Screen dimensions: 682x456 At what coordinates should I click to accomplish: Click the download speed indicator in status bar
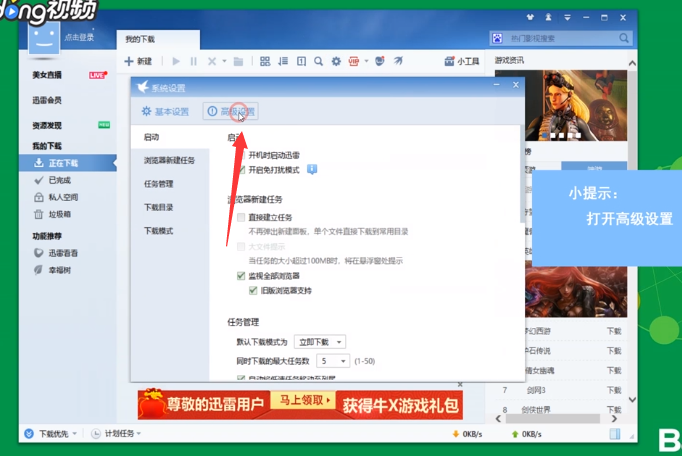[x=468, y=434]
